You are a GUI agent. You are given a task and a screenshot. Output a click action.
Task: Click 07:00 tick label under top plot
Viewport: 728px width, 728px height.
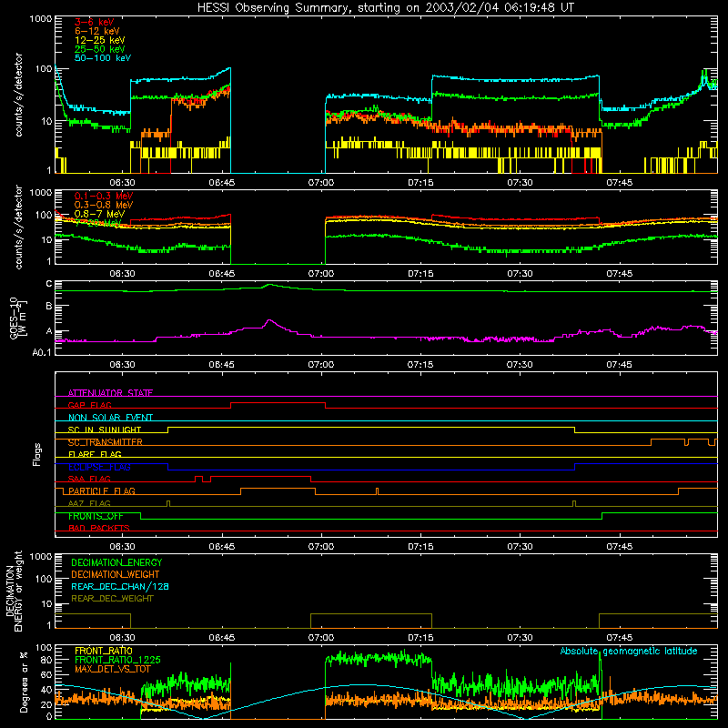[x=321, y=183]
